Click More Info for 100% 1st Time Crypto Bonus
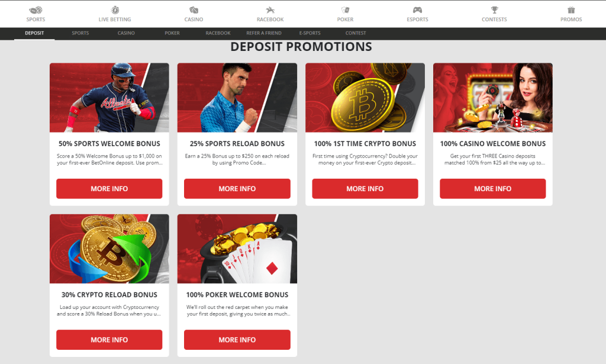606x364 pixels. coord(365,189)
